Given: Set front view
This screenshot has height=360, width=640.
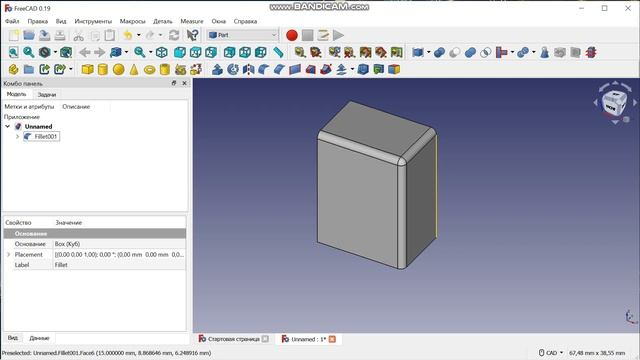Looking at the screenshot, I should pyautogui.click(x=180, y=52).
